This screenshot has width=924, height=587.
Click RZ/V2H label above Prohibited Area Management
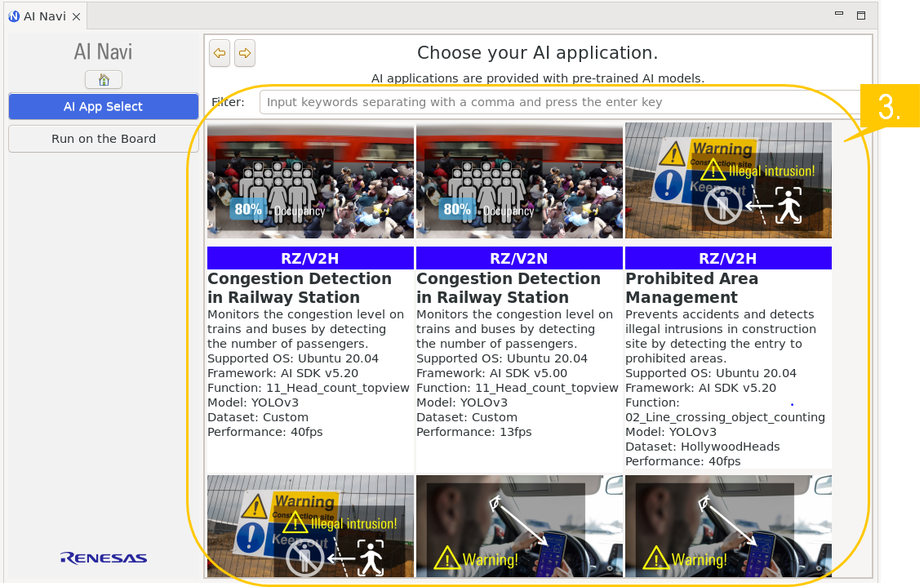coord(728,259)
